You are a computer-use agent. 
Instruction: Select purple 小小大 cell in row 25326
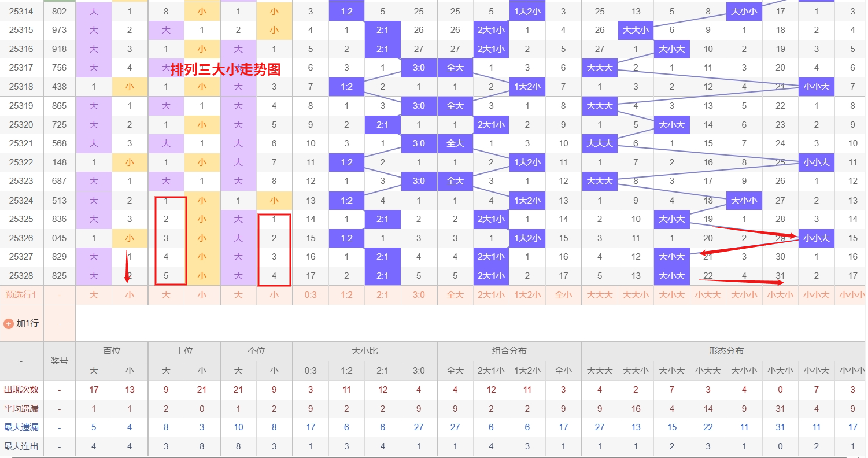(x=816, y=238)
